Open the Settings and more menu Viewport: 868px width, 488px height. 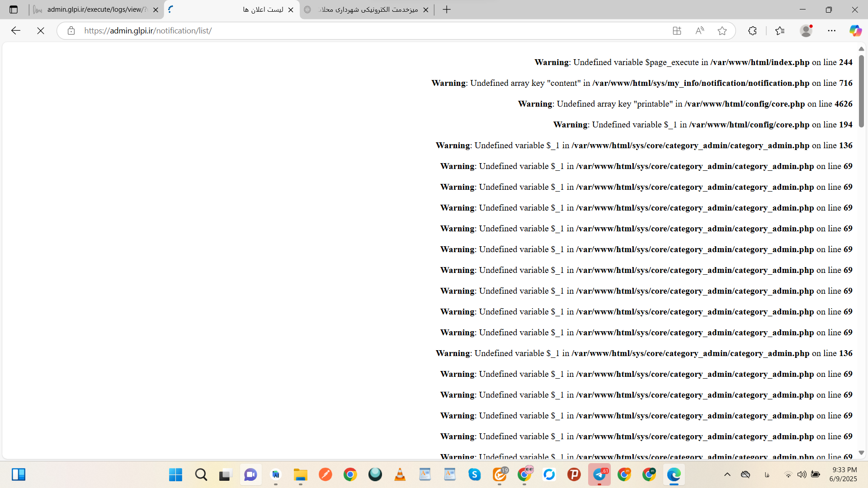point(831,31)
